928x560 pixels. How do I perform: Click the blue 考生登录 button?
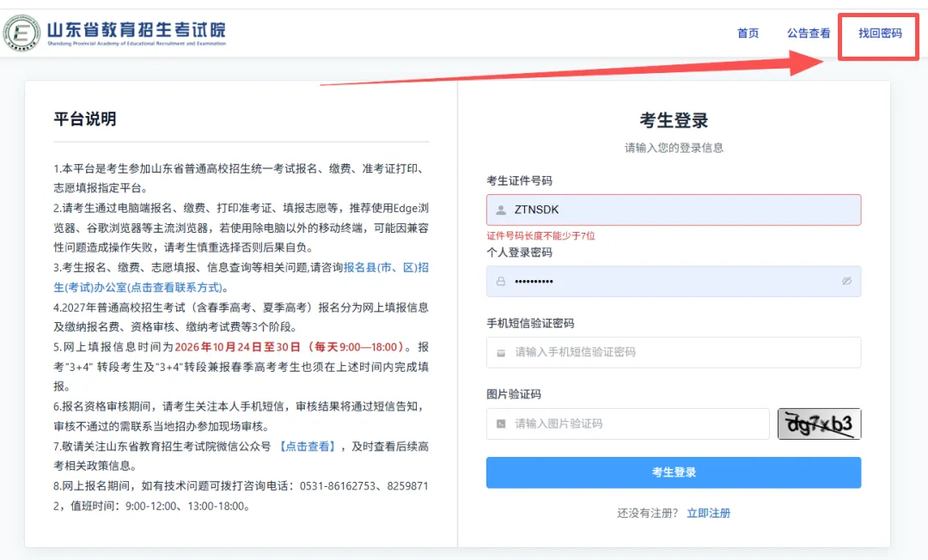[x=674, y=472]
